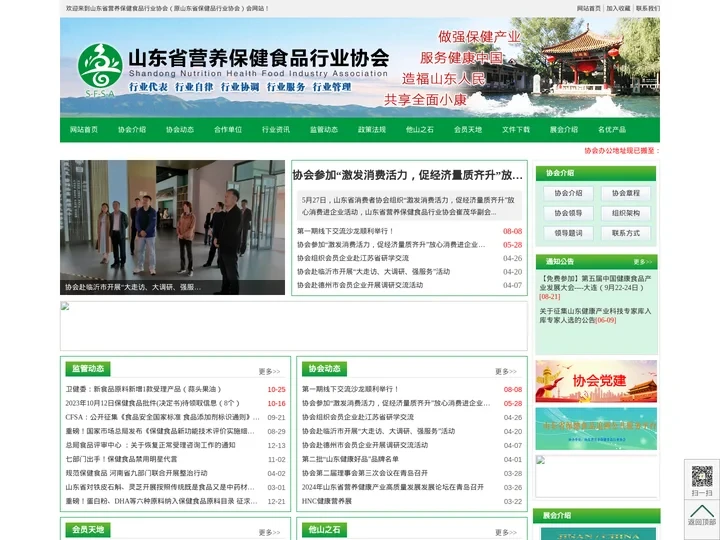Click 更多>> in 会员天地 section
This screenshot has width=720, height=540.
pyautogui.click(x=269, y=533)
